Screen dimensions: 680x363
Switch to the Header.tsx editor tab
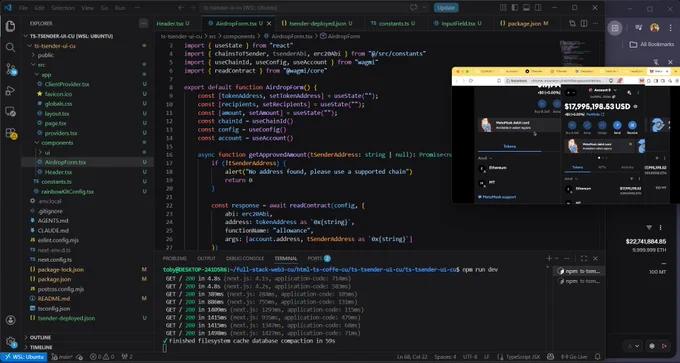[x=173, y=23]
